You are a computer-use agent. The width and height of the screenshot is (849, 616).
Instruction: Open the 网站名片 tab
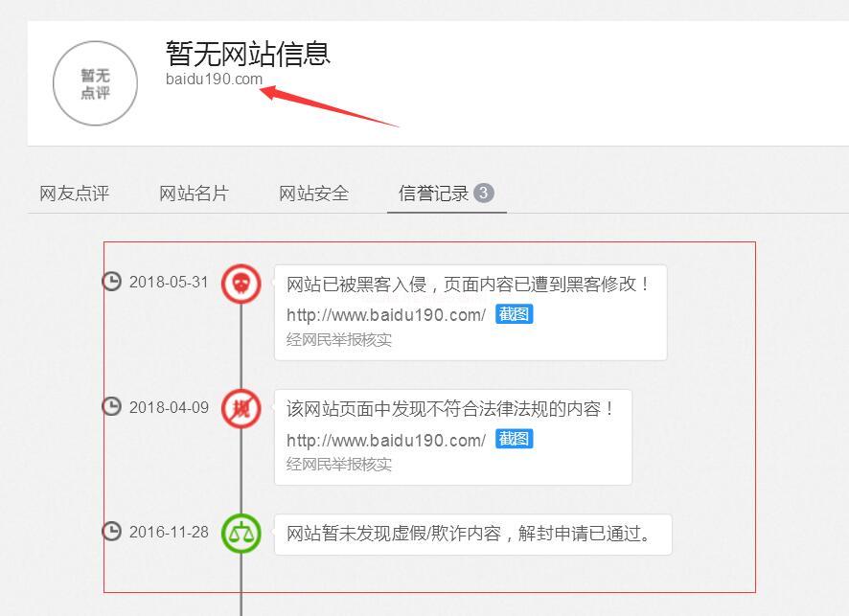(194, 194)
